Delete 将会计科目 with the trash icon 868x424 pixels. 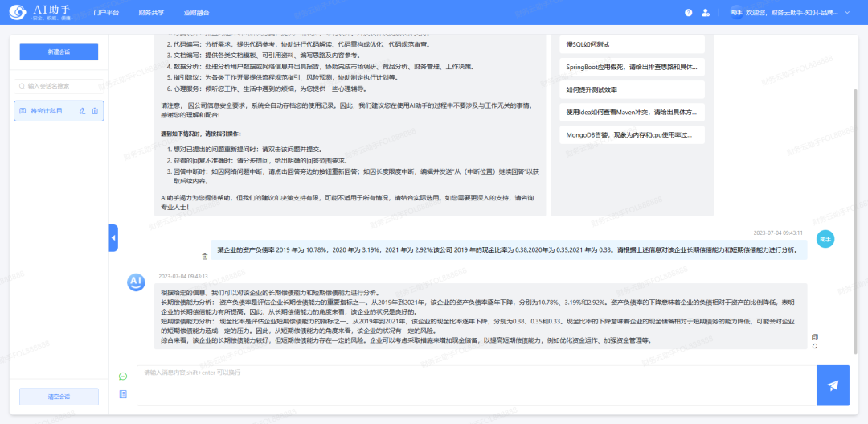coord(95,111)
